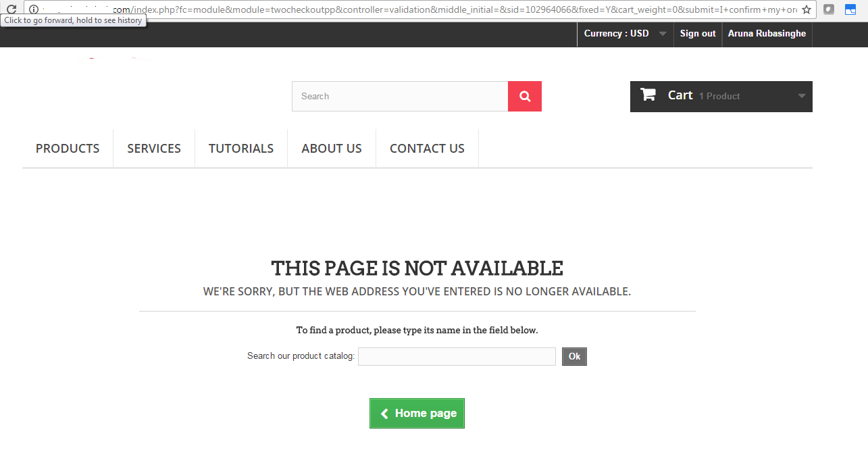Expand the Cart dropdown arrow
This screenshot has width=868, height=467.
802,96
